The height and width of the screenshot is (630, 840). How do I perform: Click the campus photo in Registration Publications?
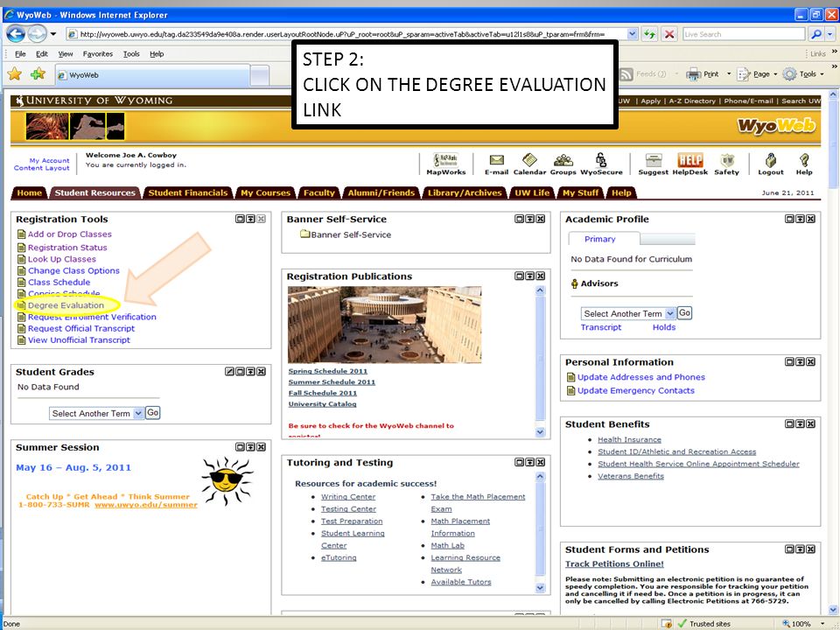(384, 325)
